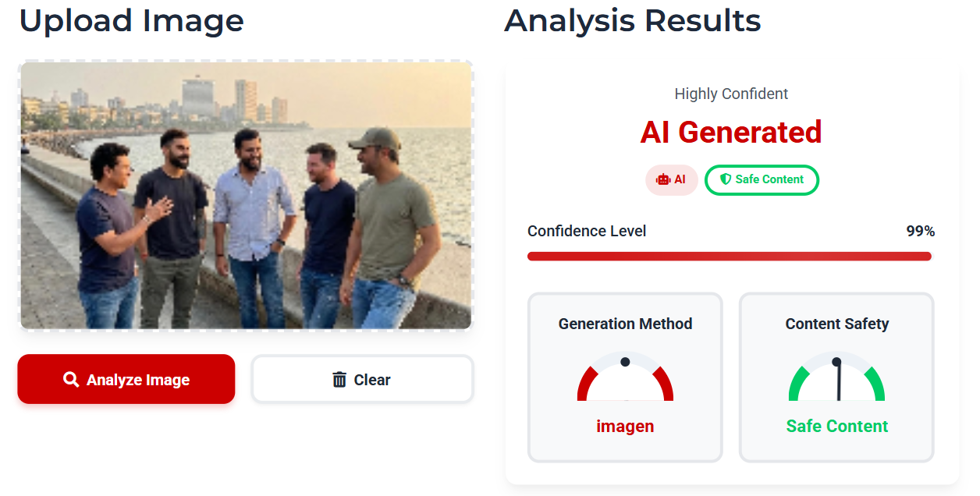Select the uploaded group photo thumbnail

tap(246, 195)
